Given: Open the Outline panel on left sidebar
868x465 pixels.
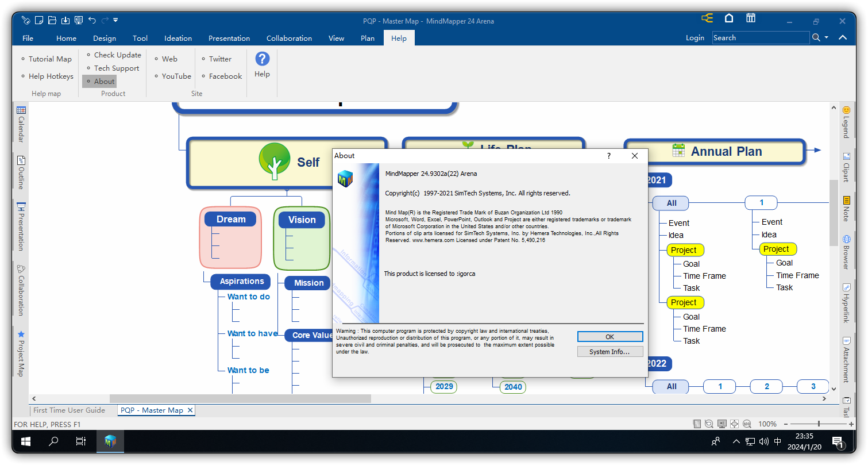Looking at the screenshot, I should pyautogui.click(x=21, y=172).
